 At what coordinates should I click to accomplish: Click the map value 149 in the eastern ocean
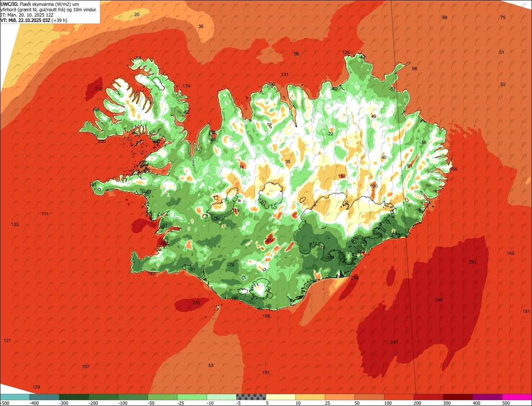pos(510,253)
